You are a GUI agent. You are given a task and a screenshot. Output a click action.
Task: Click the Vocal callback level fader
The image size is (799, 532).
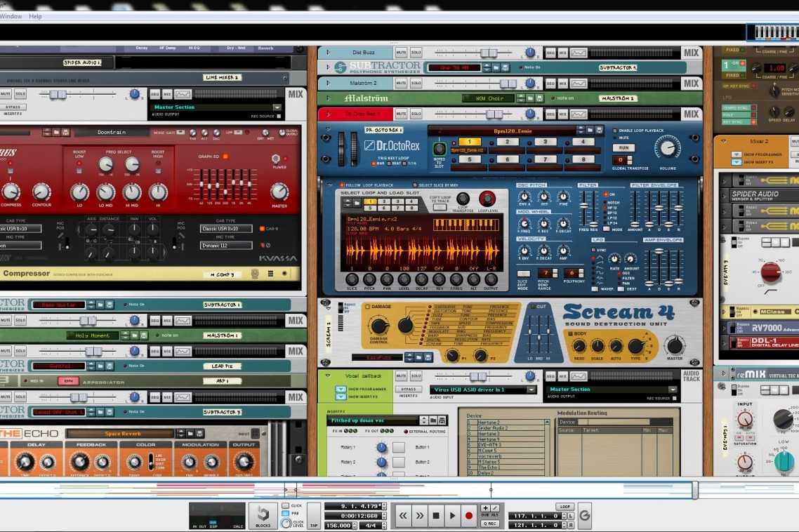tap(478, 376)
